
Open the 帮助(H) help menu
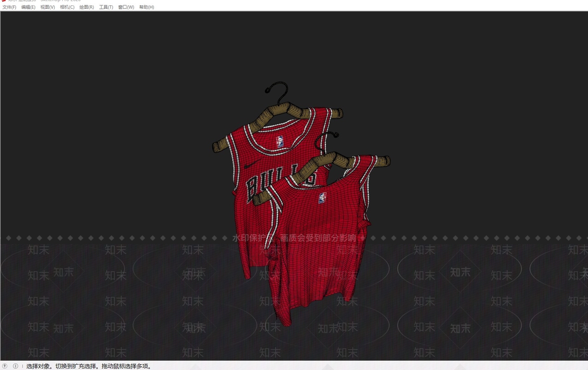click(x=146, y=7)
